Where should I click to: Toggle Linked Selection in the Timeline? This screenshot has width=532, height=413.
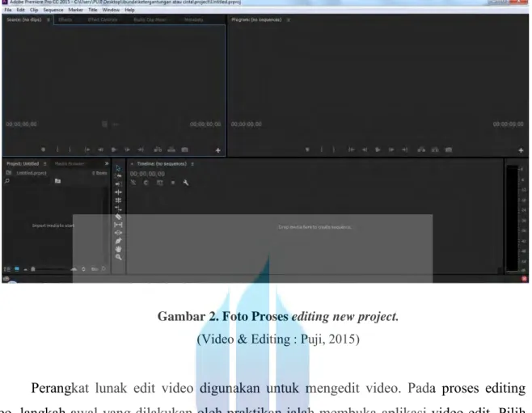(159, 183)
